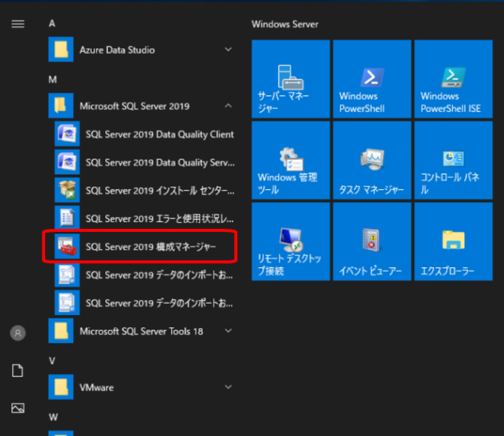Screen dimensions: 504x436
Task: Open SQL Server 2019 エラーと使用状況レ... icon
Action: (x=67, y=218)
